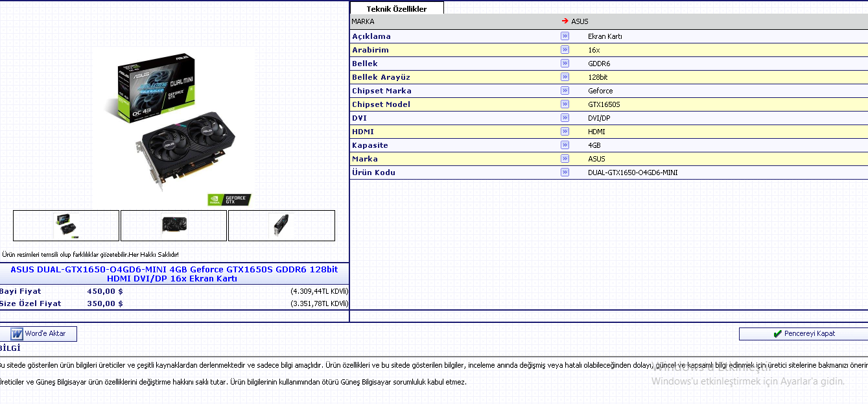This screenshot has height=404, width=868.
Task: Click the GTX1650S value
Action: click(604, 104)
